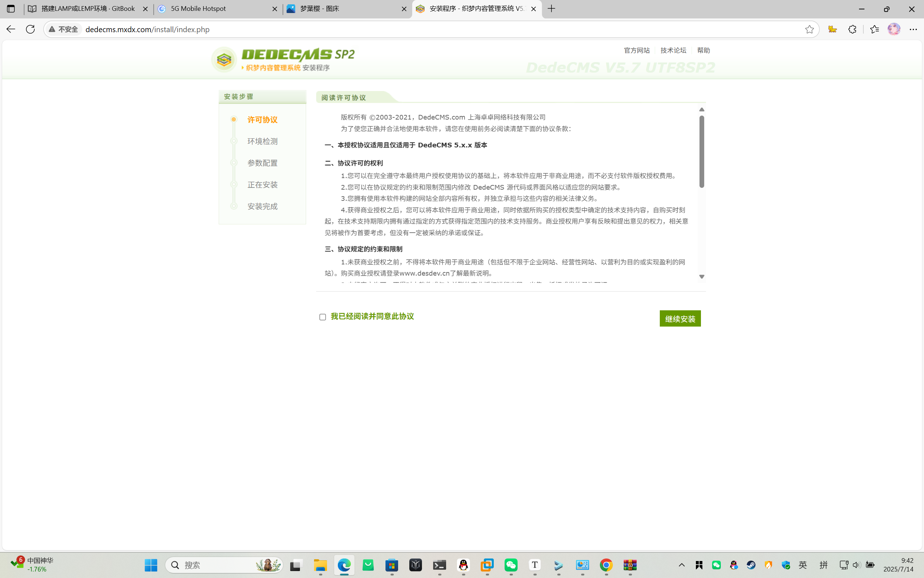Open the clock and date 9:42
This screenshot has width=924, height=578.
[x=898, y=565]
